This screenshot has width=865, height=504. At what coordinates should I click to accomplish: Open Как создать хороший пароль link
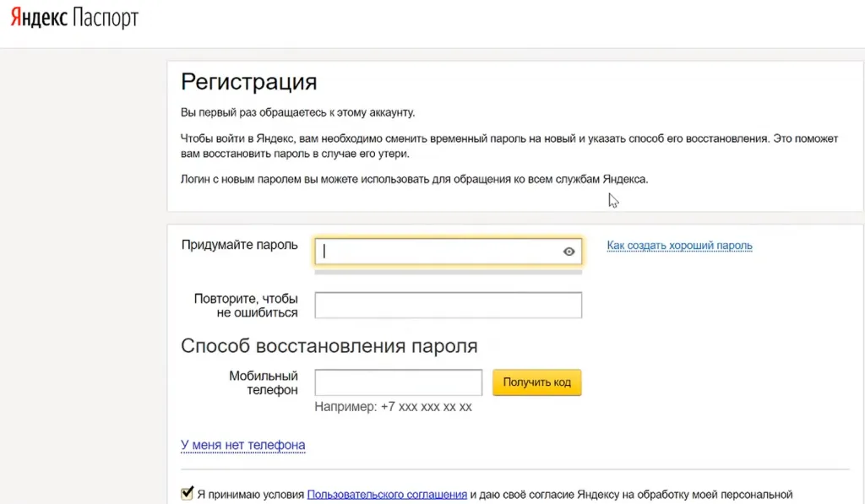pyautogui.click(x=680, y=246)
